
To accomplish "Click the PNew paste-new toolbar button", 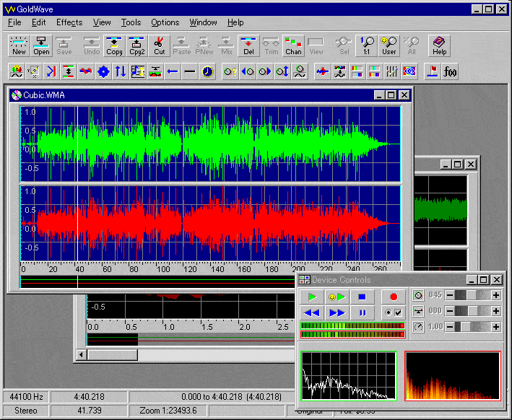I will click(204, 45).
